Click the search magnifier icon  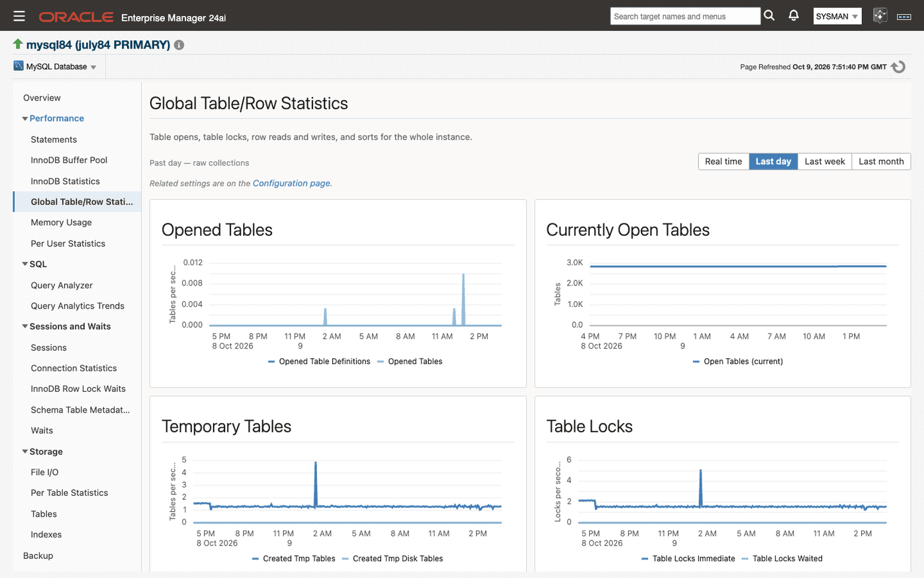tap(769, 16)
